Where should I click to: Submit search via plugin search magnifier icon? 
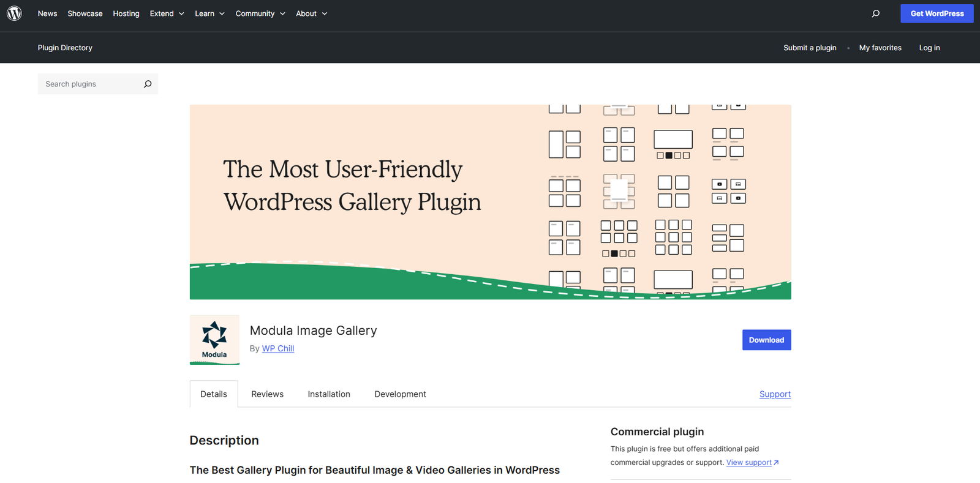click(148, 84)
